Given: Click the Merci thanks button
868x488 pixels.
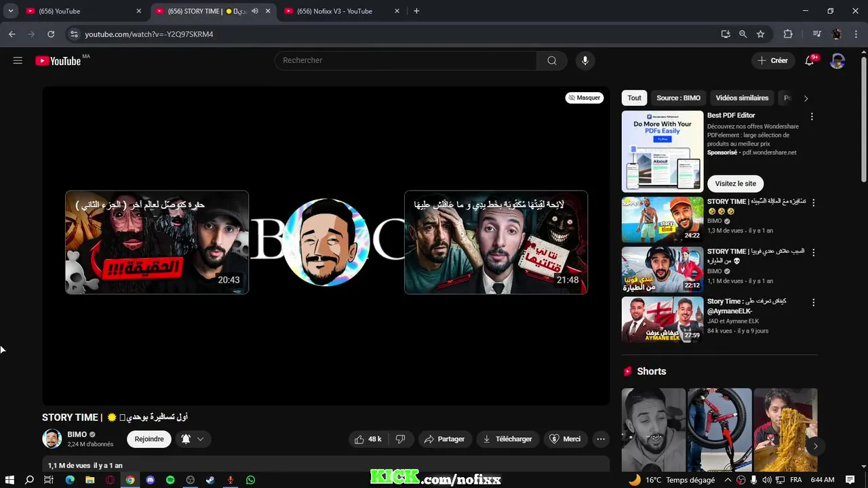Looking at the screenshot, I should 565,439.
